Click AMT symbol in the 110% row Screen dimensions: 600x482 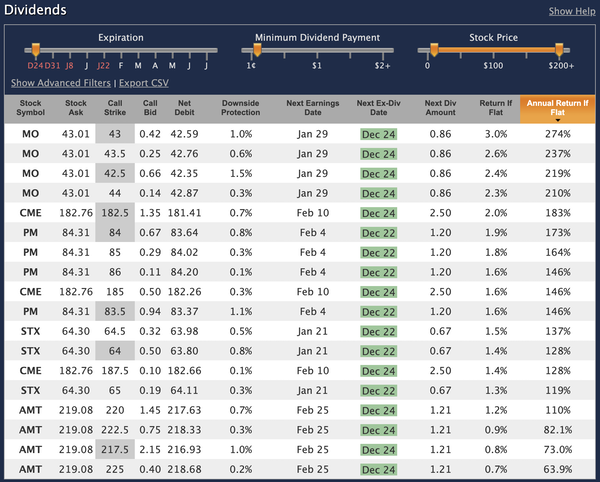[31, 410]
